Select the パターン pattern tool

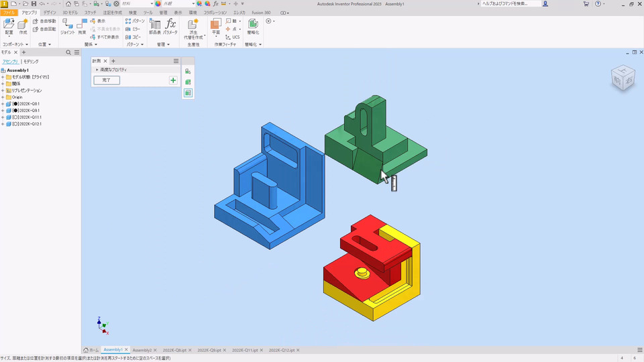[135, 21]
